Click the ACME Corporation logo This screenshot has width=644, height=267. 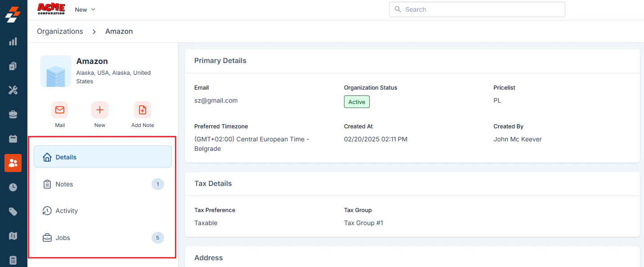[x=51, y=9]
